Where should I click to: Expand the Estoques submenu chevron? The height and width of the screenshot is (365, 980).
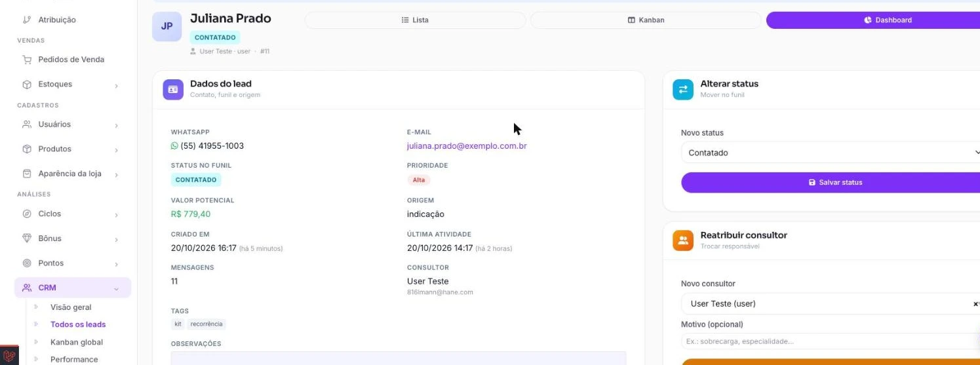pyautogui.click(x=116, y=85)
